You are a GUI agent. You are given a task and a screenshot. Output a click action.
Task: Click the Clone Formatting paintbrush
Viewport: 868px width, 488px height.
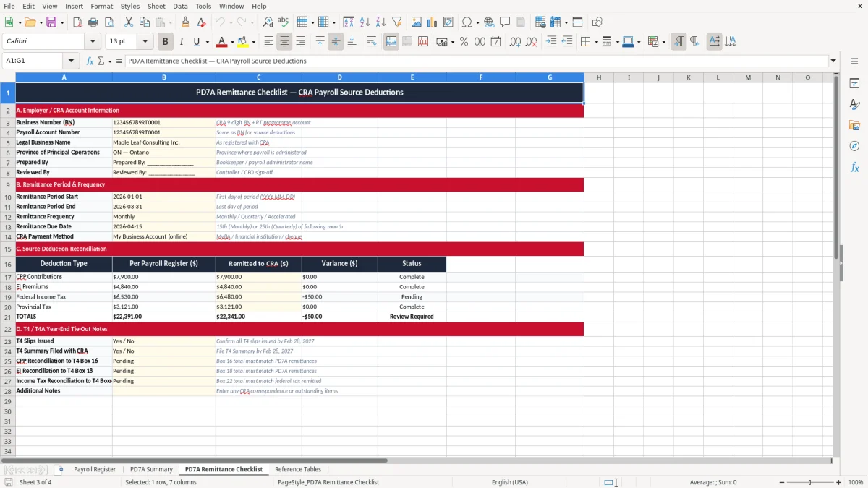[x=185, y=22]
